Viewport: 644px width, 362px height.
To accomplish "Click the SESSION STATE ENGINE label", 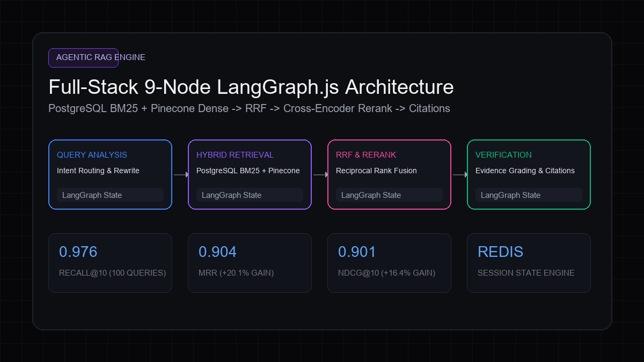I will click(x=526, y=273).
